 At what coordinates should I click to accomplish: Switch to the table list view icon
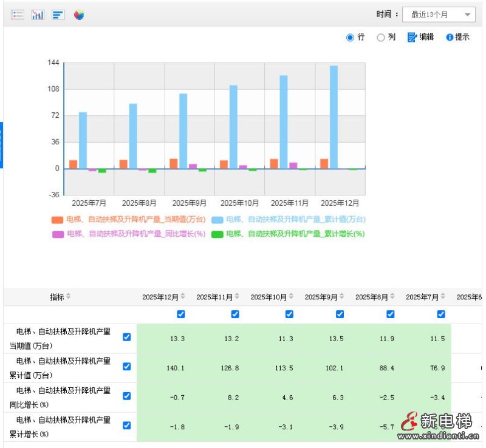[x=18, y=15]
